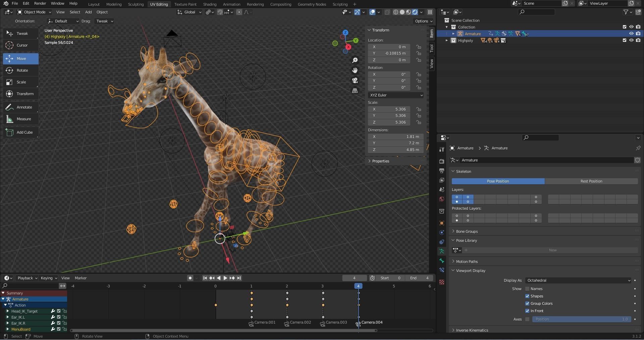Hide Highpoly in viewport via eye icon

pos(631,41)
